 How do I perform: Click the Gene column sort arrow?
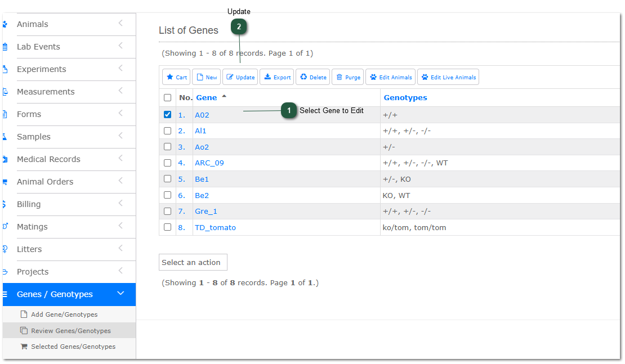(x=224, y=96)
